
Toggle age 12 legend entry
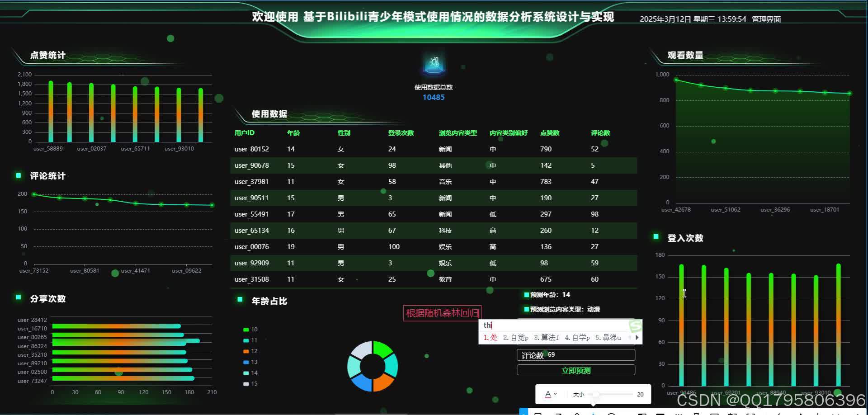(250, 351)
